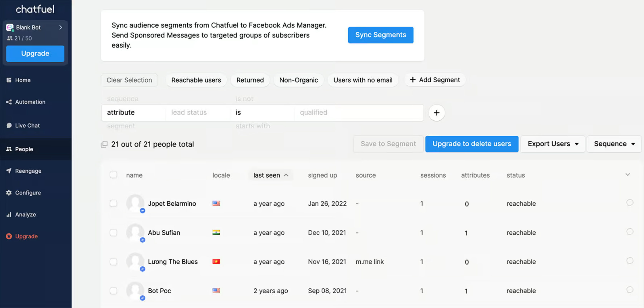Select the Users with no email filter
This screenshot has width=644, height=308.
pyautogui.click(x=363, y=80)
